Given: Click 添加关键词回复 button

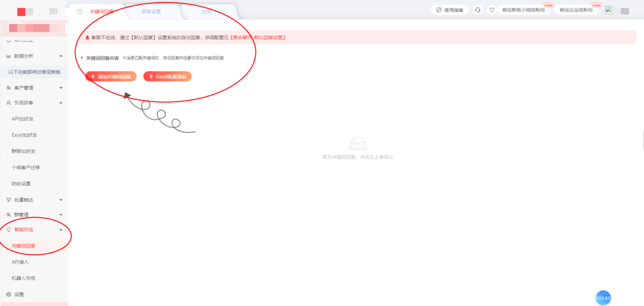Looking at the screenshot, I should pos(111,76).
